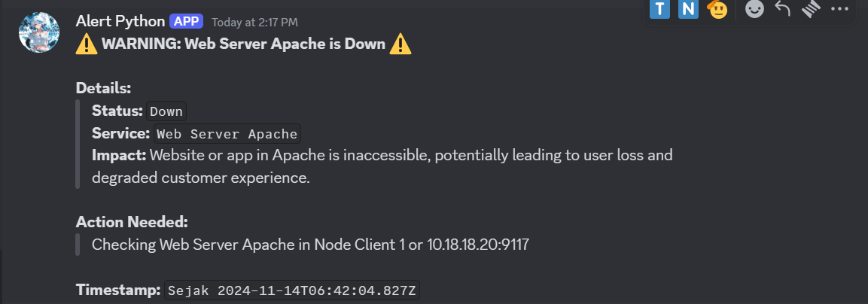Open the Alert Python username profile

coord(120,20)
